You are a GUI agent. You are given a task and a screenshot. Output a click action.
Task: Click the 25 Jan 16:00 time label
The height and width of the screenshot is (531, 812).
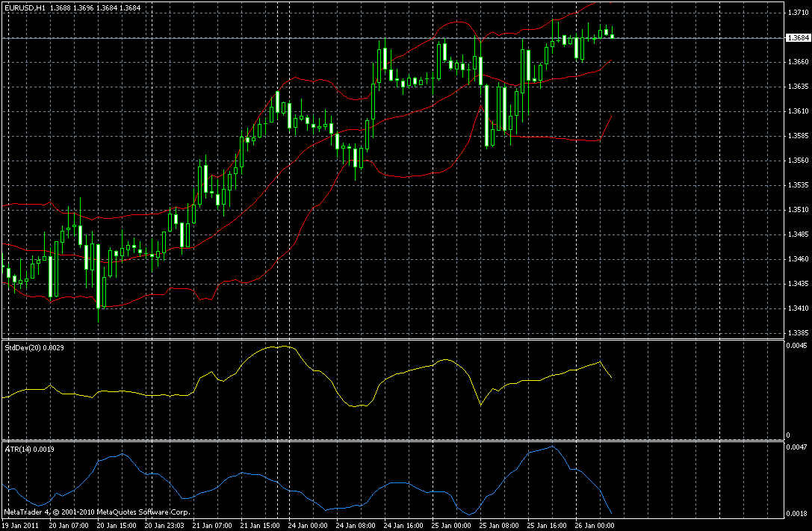tap(548, 525)
